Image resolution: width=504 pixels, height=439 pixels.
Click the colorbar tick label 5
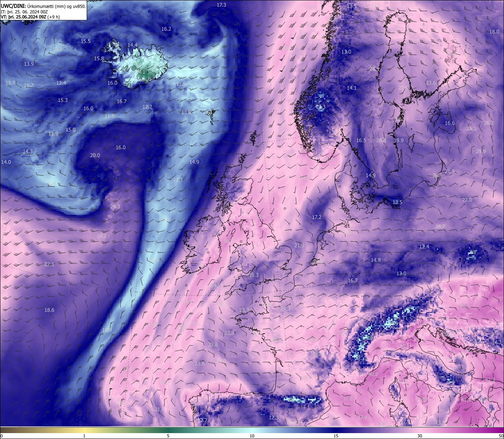[x=168, y=436]
